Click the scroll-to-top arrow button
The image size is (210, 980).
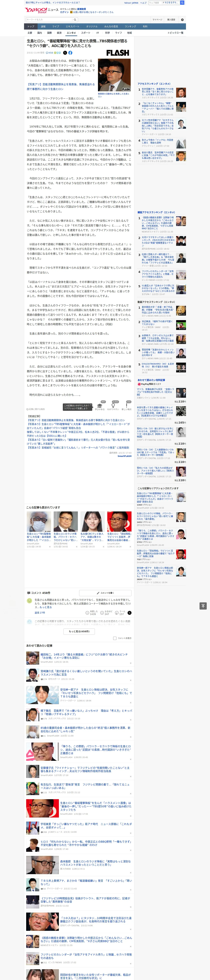pyautogui.click(x=203, y=606)
